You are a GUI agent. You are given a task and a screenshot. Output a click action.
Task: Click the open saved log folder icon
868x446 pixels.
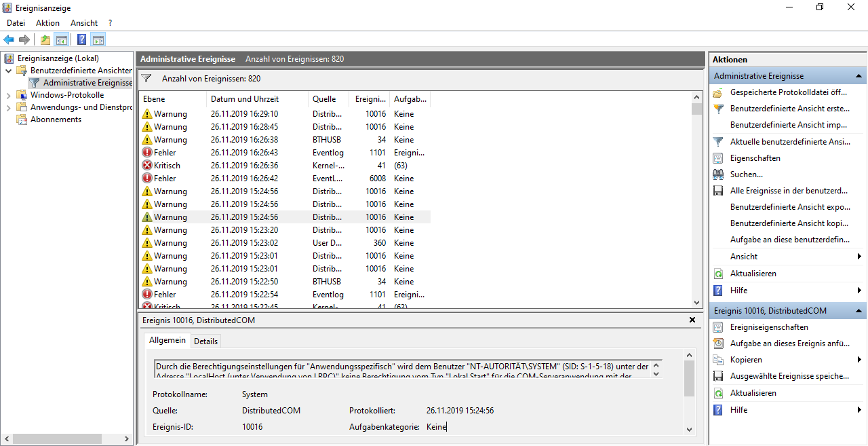click(718, 92)
